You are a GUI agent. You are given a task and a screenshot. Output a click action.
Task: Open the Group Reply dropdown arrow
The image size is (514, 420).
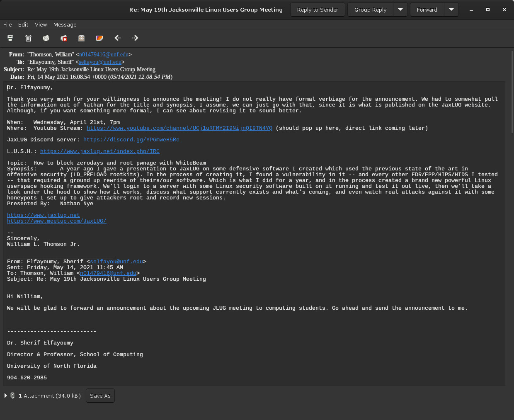coord(400,10)
